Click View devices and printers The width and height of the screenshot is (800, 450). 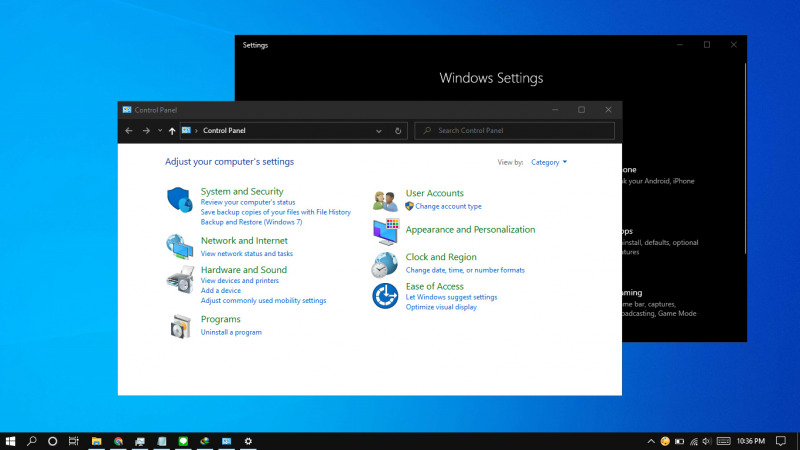click(240, 281)
